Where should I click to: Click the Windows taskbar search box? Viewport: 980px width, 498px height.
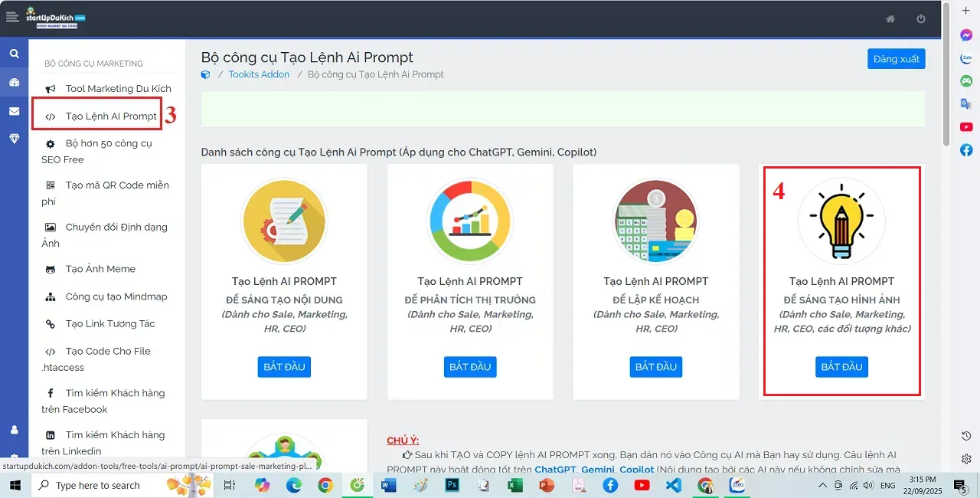(x=98, y=485)
